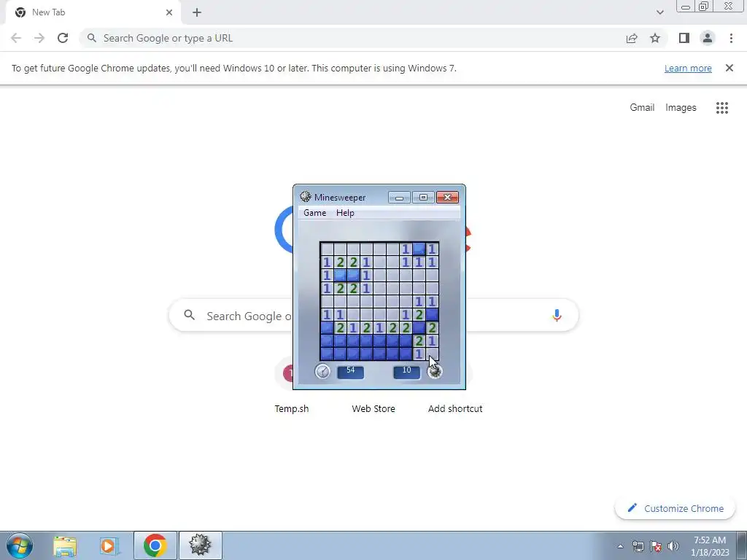Launch Windows Media Player from taskbar

point(109,545)
